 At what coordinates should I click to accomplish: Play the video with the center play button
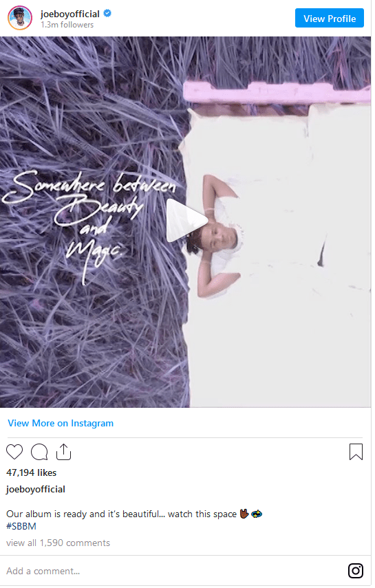coord(186,221)
